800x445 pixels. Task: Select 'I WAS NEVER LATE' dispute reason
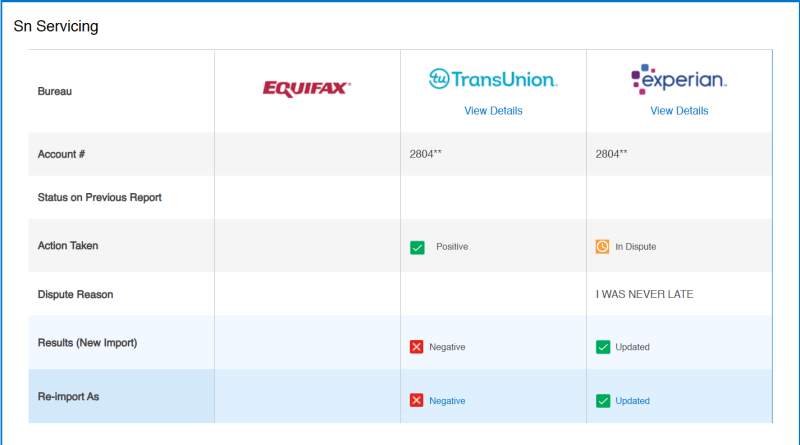click(644, 294)
